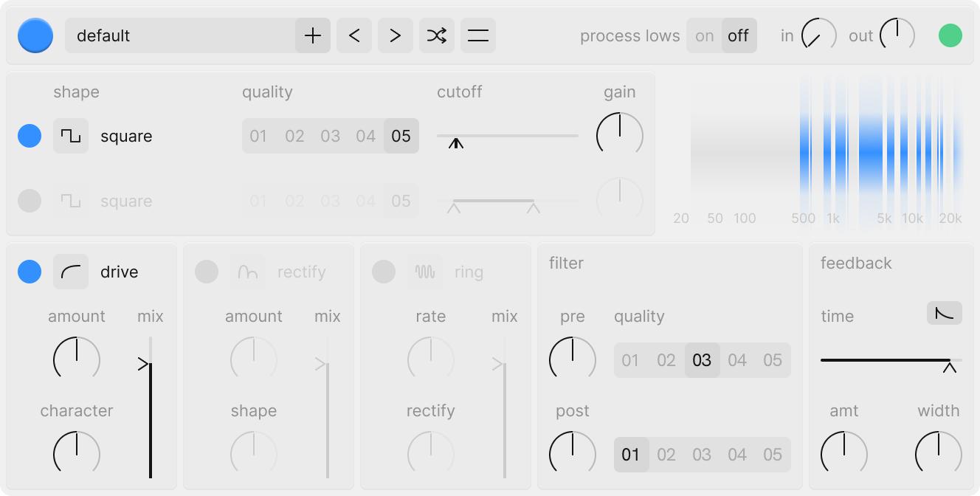
Task: Select post filter quality 02
Action: 666,455
